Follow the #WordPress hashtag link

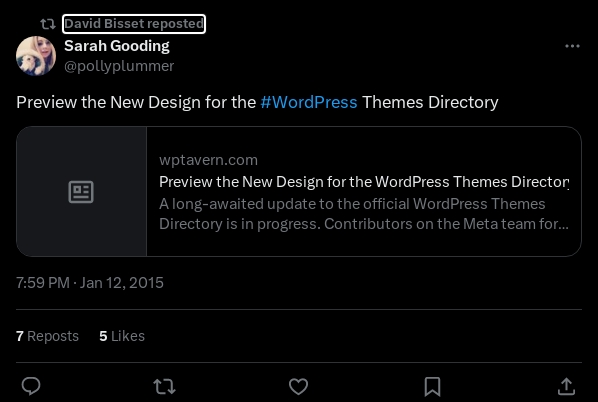coord(309,102)
